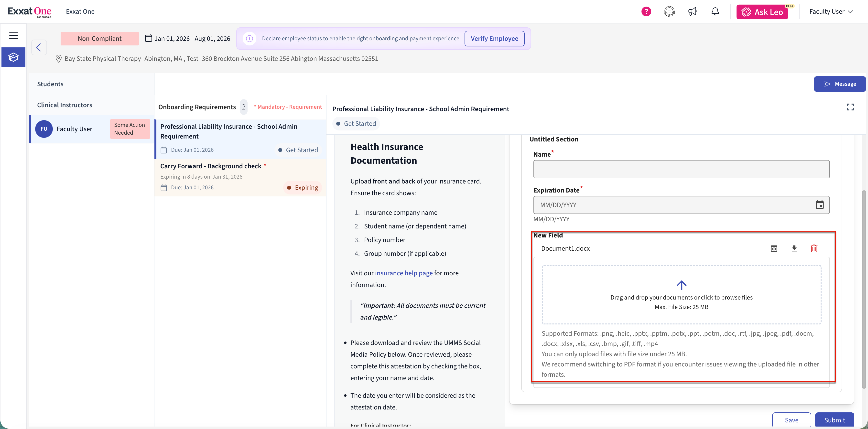Select the Clinical Instructors tab
This screenshot has height=429, width=868.
64,105
